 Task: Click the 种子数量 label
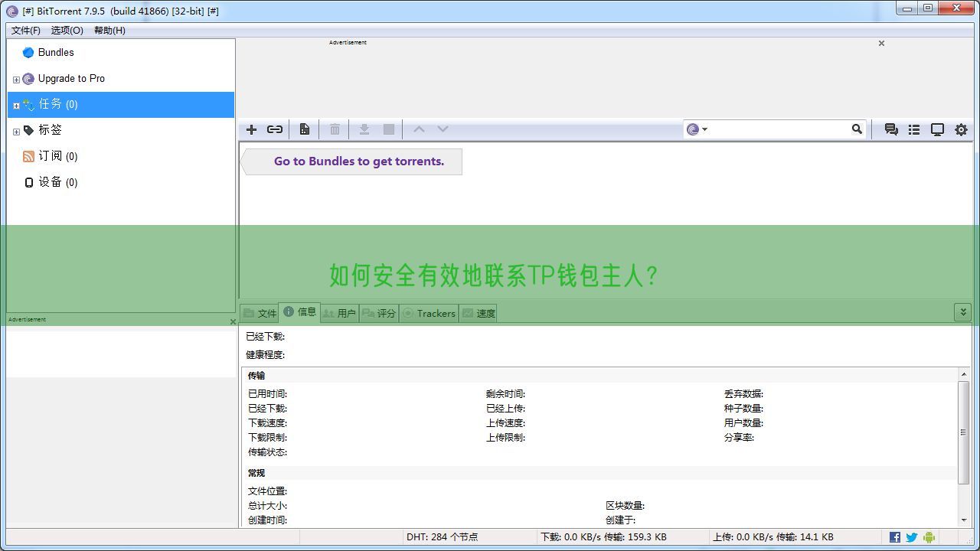pyautogui.click(x=743, y=409)
